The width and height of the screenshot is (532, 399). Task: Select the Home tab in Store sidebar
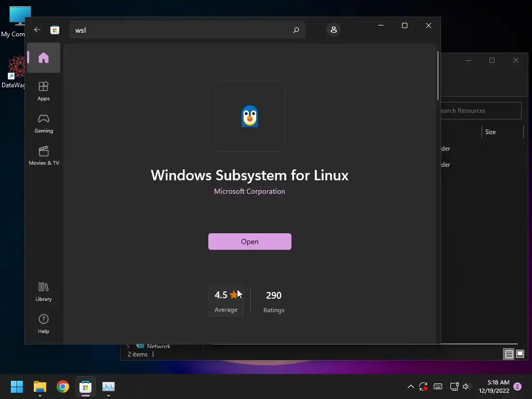pos(44,58)
